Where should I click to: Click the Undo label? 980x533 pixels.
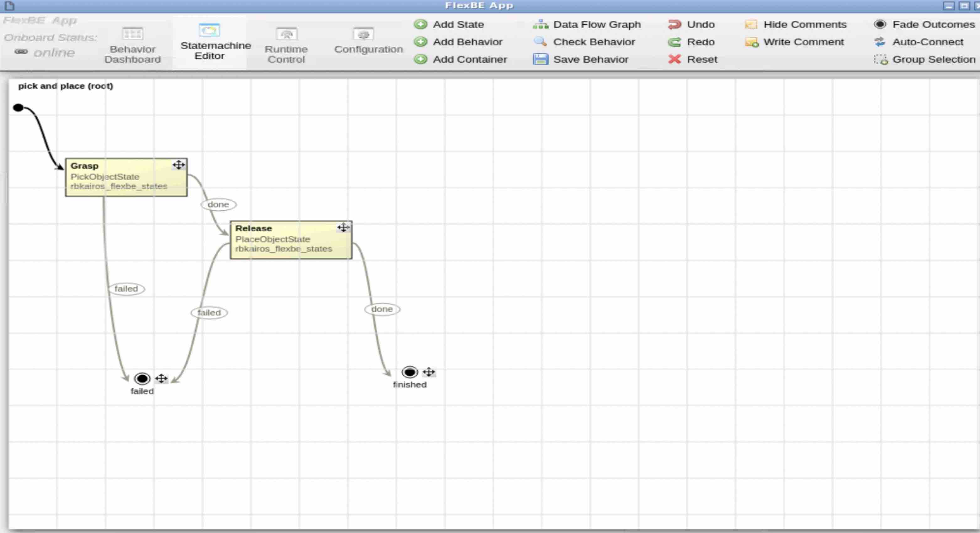pyautogui.click(x=701, y=24)
